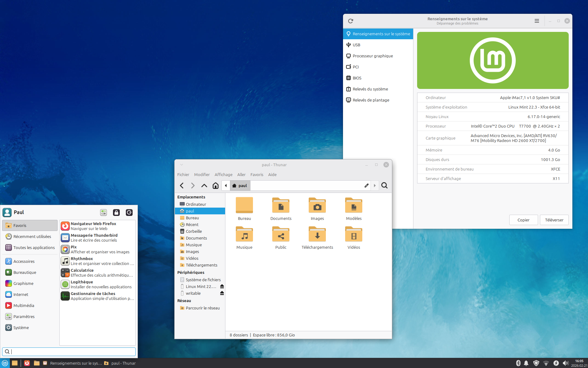The image size is (588, 368).
Task: Click the Thunar search magnifier icon
Action: (x=385, y=186)
